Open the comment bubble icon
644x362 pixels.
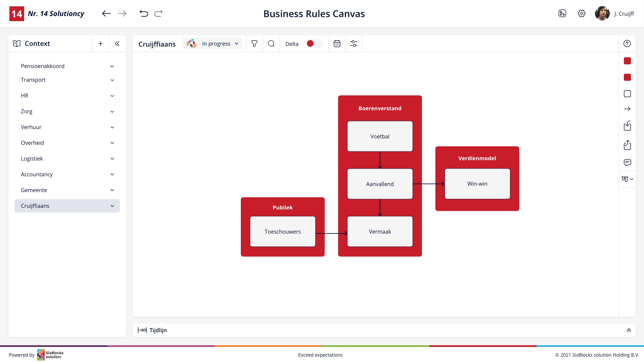pyautogui.click(x=627, y=163)
